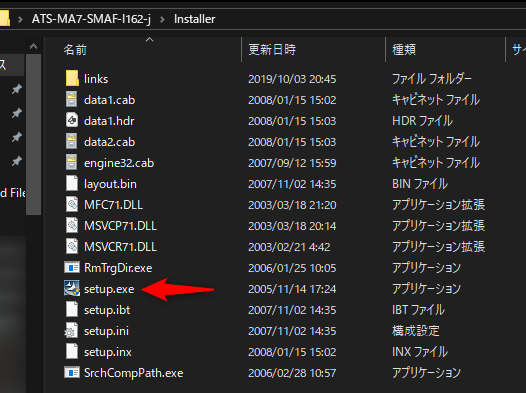This screenshot has height=393, width=526.
Task: Click the 構成設定 type cell
Action: (416, 331)
